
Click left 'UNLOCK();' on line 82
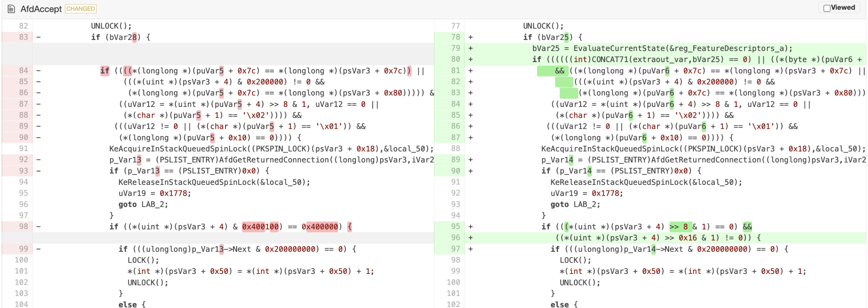(111, 26)
